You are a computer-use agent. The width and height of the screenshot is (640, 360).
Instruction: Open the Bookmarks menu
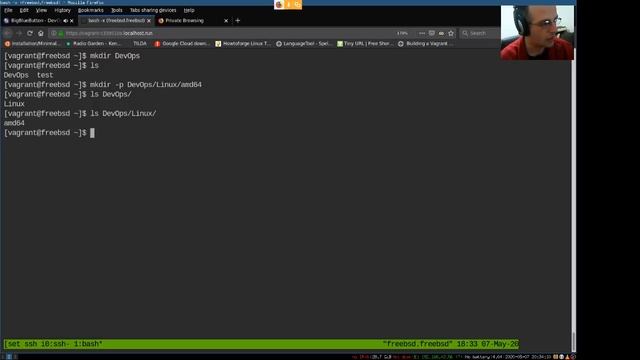click(91, 10)
